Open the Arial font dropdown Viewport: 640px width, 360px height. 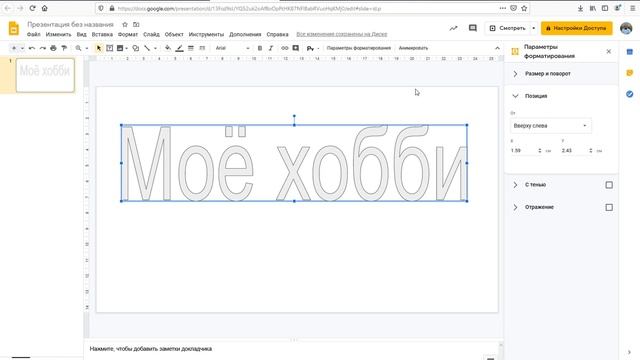232,48
